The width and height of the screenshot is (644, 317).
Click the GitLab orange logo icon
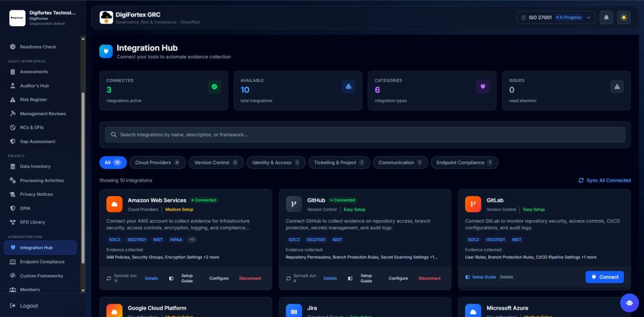tap(473, 204)
